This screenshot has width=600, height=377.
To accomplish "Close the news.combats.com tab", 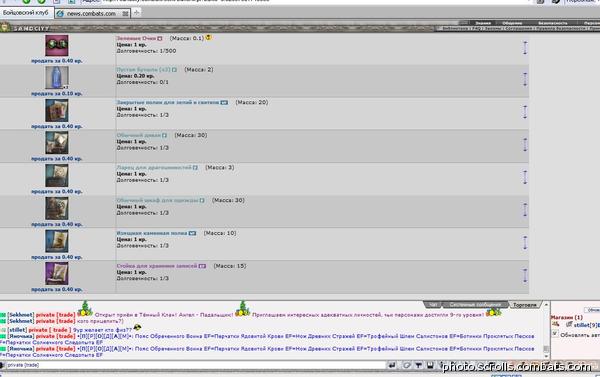I will click(125, 13).
